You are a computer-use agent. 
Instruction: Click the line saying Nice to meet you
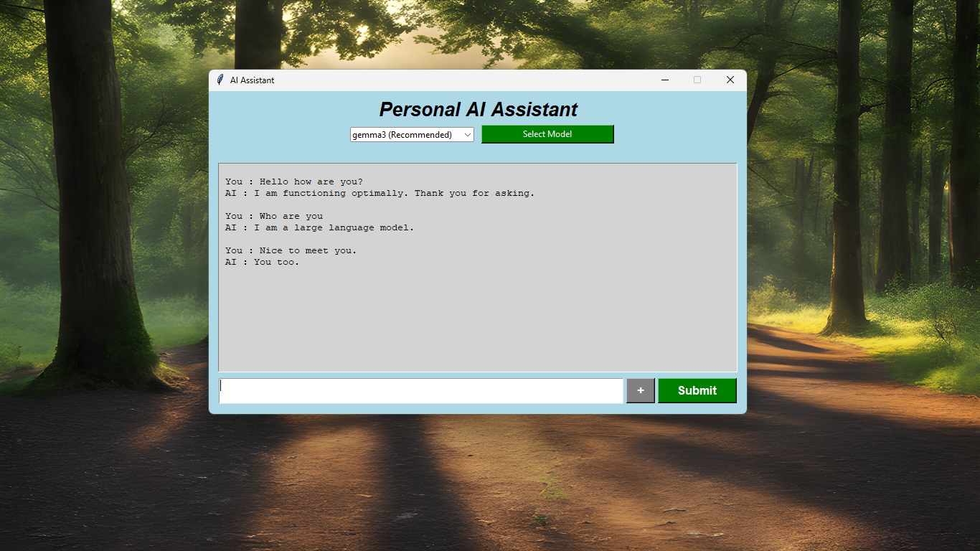coord(291,250)
